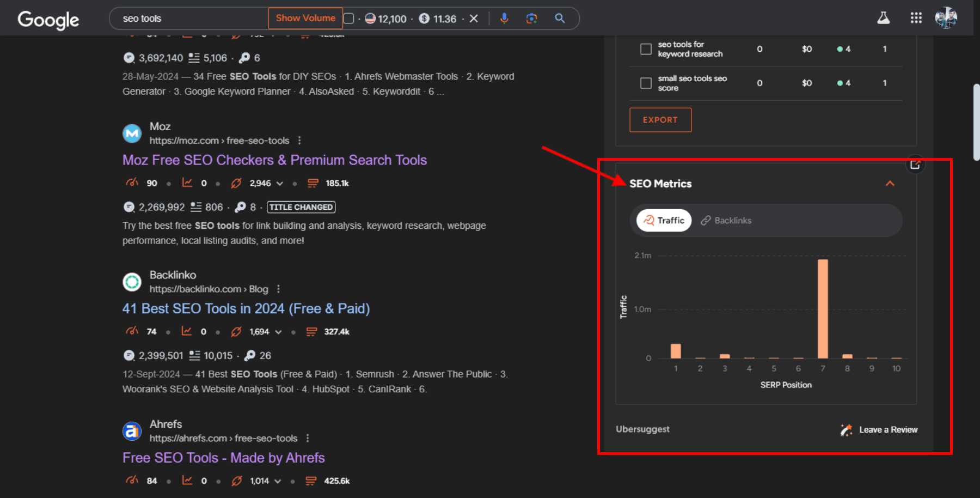980x498 pixels.
Task: Click the tall traffic bar at SERP position 7
Action: 823,309
